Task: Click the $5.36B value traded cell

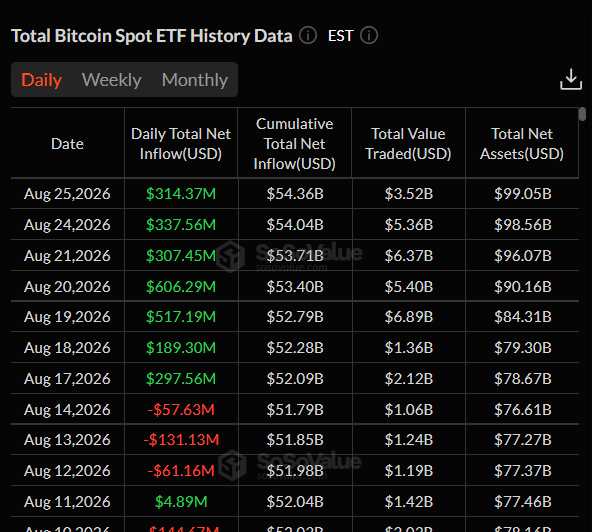Action: [409, 225]
